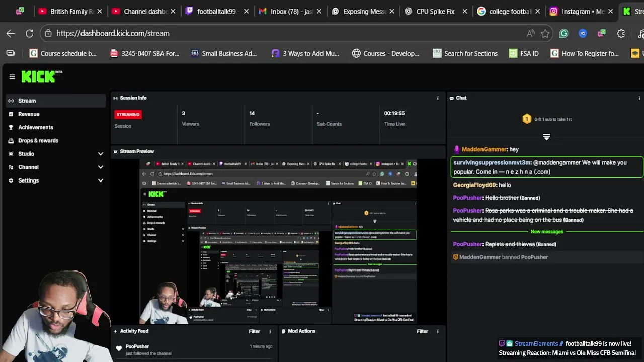Click GeorgiaFloyd69 username in chat

coord(474,185)
